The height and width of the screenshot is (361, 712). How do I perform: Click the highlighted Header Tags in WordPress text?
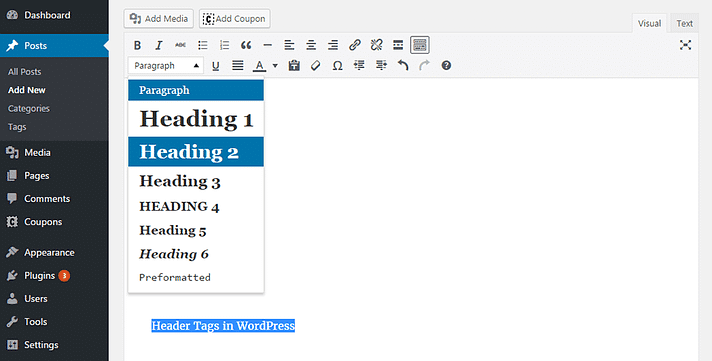pos(223,326)
